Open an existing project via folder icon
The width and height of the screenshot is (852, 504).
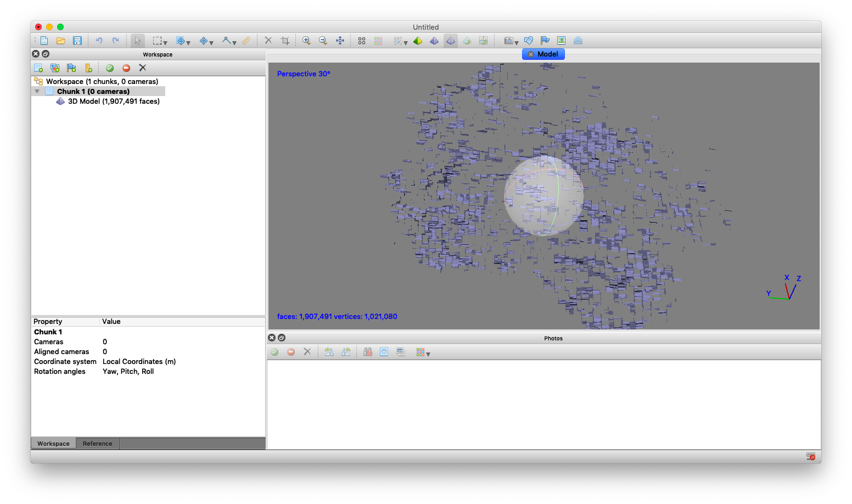click(x=61, y=41)
